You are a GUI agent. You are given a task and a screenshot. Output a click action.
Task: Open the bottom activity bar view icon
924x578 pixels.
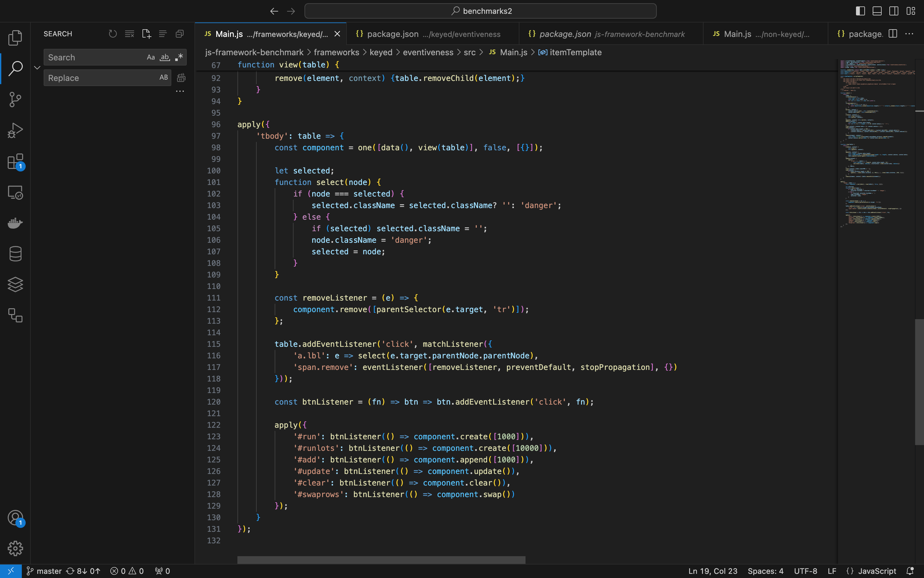click(x=15, y=315)
